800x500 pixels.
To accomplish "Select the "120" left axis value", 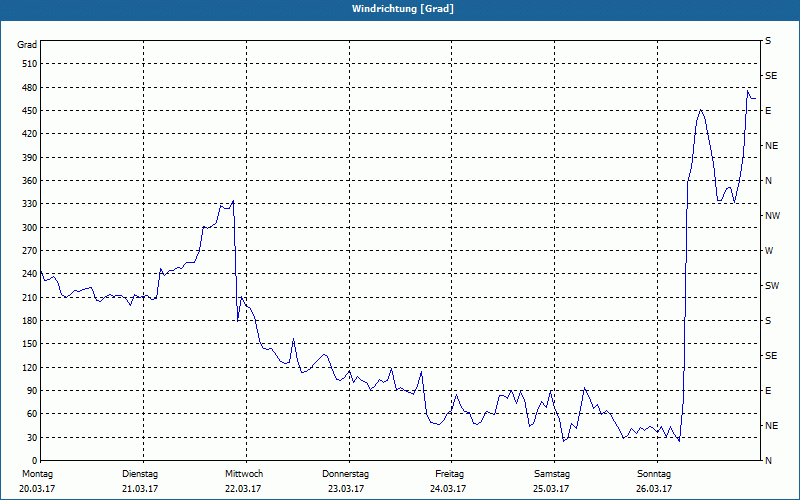I will click(29, 367).
